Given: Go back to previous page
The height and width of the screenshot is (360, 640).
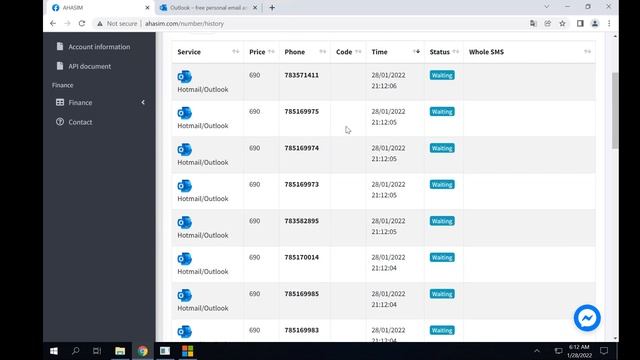Looking at the screenshot, I should [x=53, y=24].
